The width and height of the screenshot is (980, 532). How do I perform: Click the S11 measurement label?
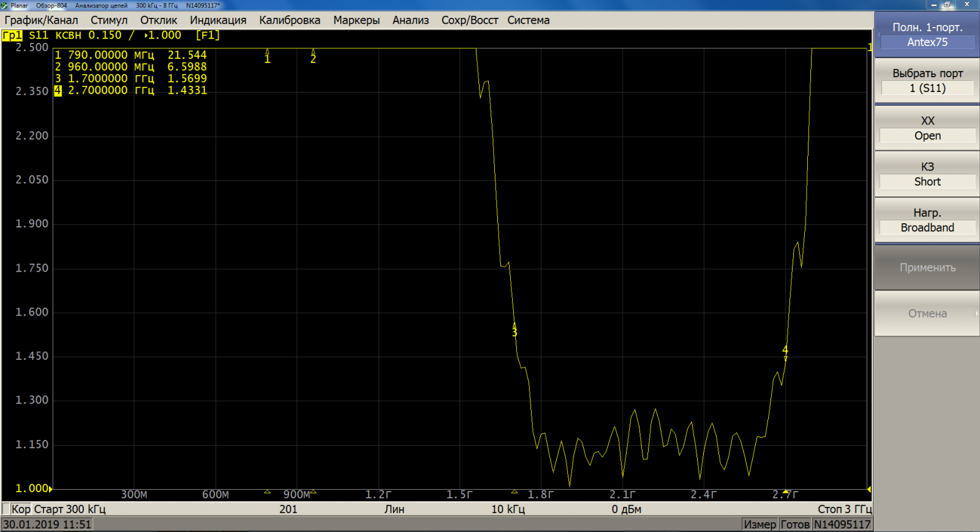click(39, 36)
